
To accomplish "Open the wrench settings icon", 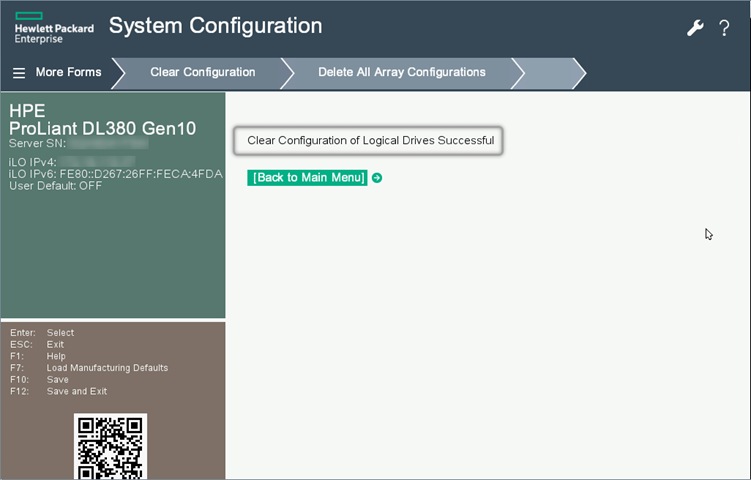I will [695, 28].
